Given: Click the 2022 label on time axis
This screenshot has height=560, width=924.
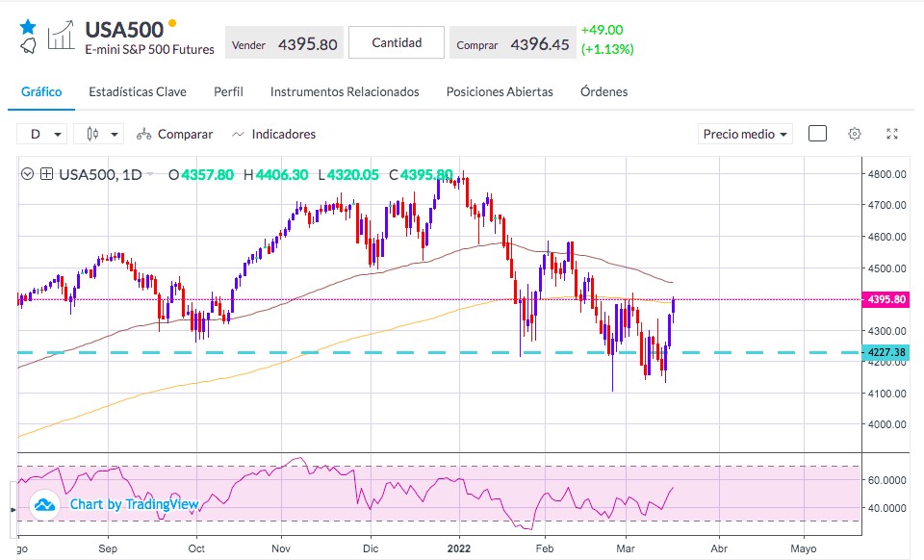Looking at the screenshot, I should (459, 548).
